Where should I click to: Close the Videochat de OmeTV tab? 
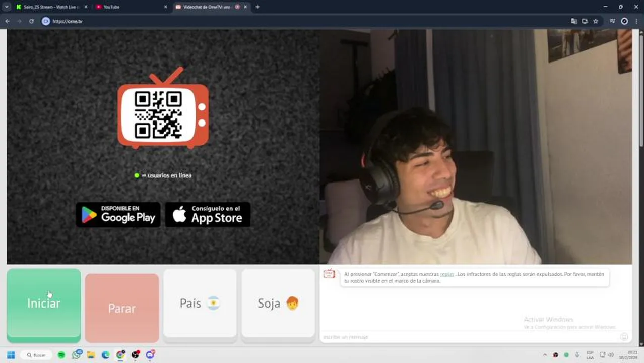(245, 7)
